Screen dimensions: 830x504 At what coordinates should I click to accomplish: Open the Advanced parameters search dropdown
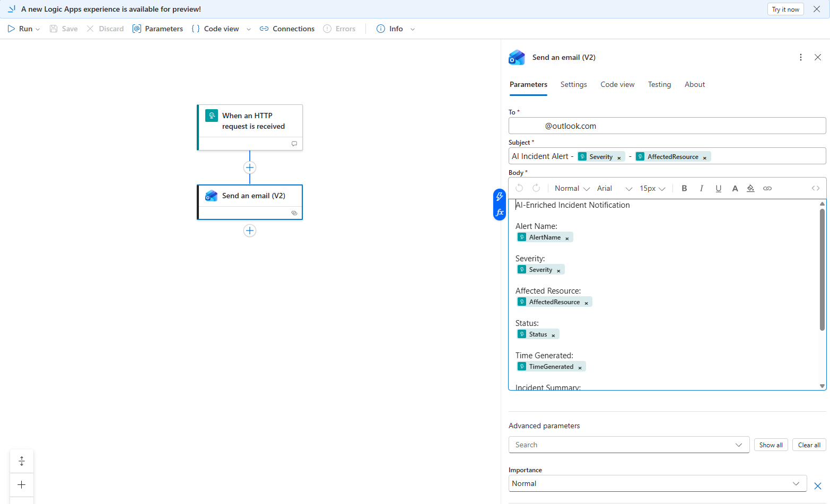(x=629, y=445)
